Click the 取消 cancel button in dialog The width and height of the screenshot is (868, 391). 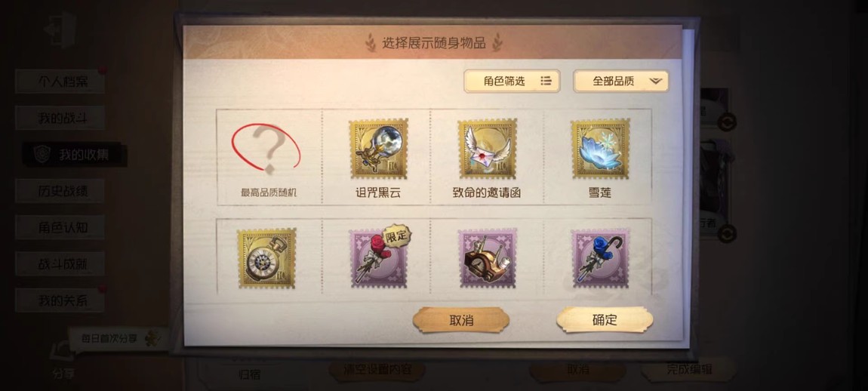[x=461, y=320]
